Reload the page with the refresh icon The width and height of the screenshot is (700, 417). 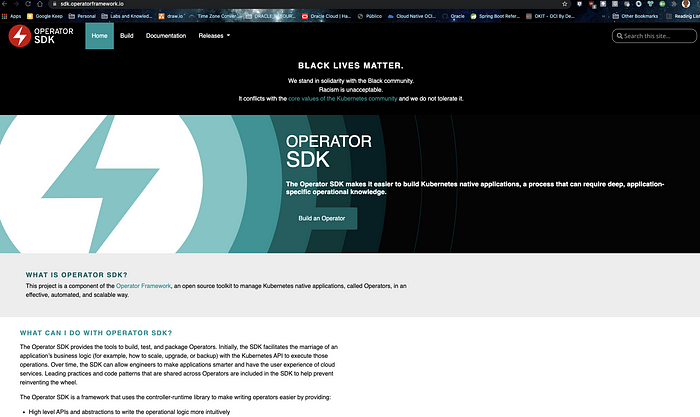click(28, 4)
